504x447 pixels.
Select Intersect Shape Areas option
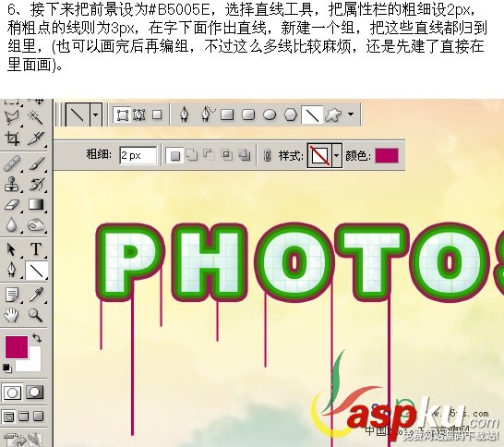click(226, 155)
